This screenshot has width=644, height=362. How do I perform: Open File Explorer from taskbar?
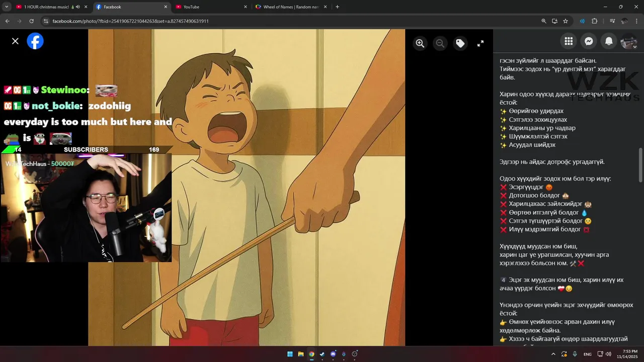(x=300, y=354)
